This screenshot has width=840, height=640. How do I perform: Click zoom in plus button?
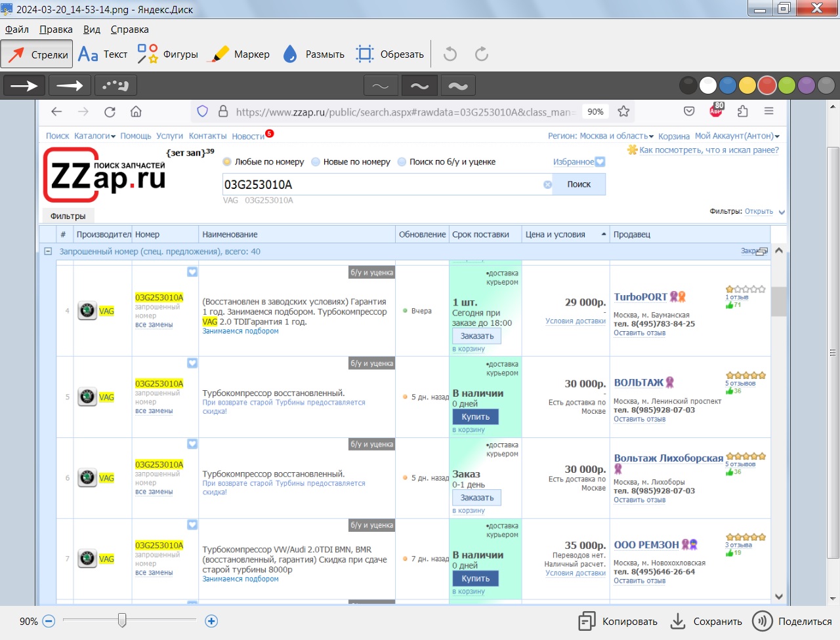[211, 621]
